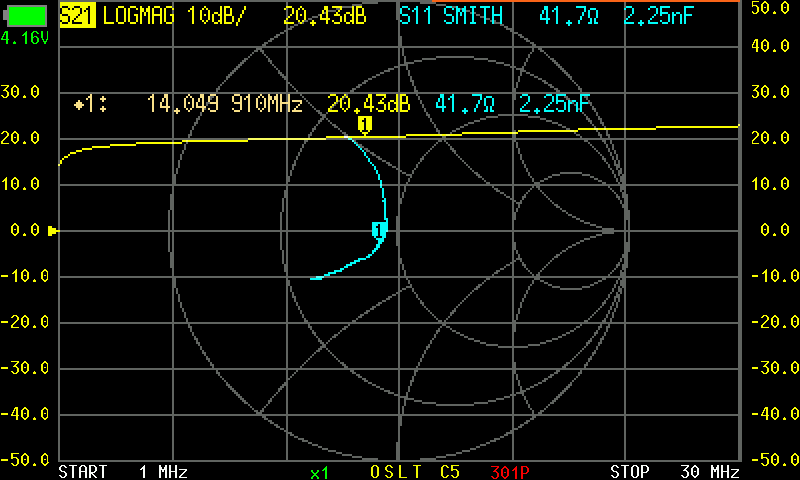Screen dimensions: 800x480
Task: Click the START 1 MHz frequency label
Action: click(x=123, y=472)
